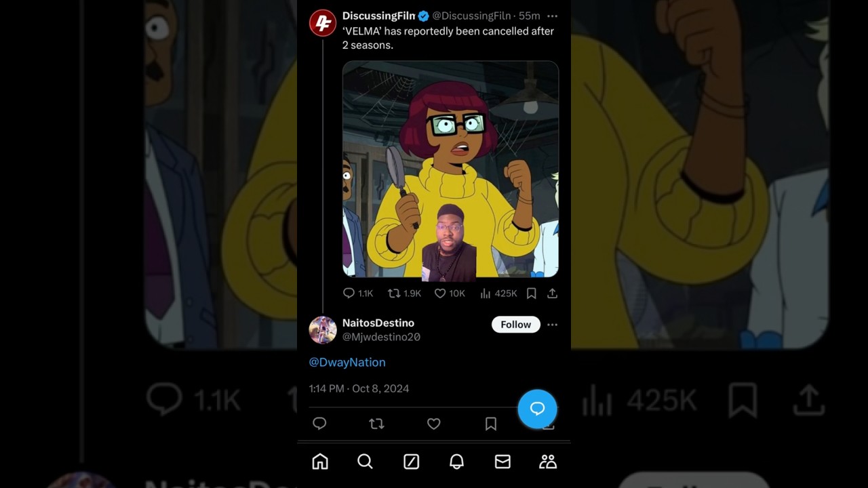Open the DiscussingFilm profile avatar
868x488 pixels.
tap(323, 23)
